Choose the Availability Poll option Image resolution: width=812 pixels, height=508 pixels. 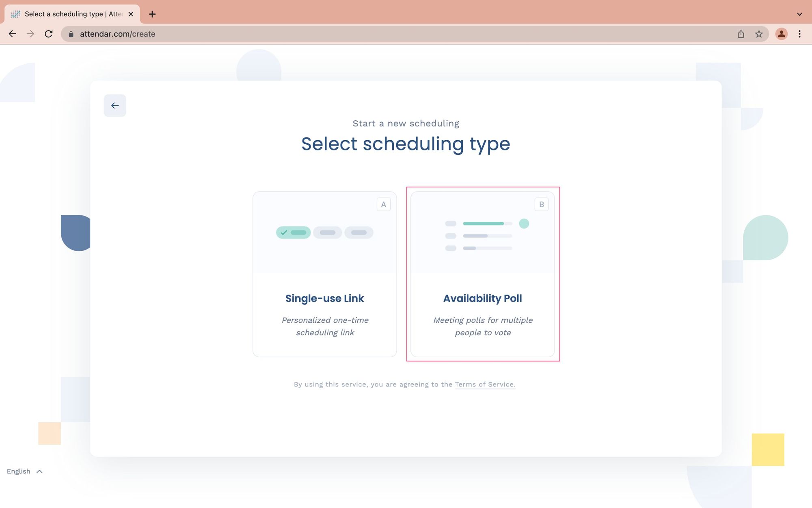pyautogui.click(x=483, y=274)
